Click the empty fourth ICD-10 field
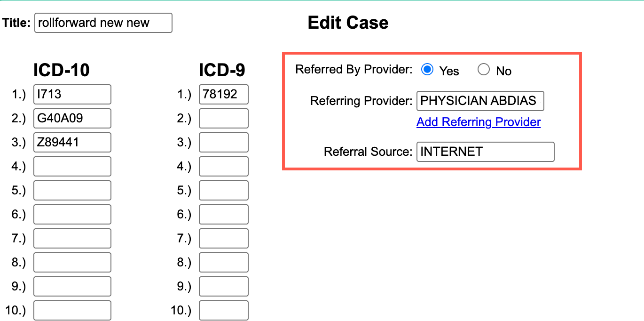This screenshot has width=644, height=321. [72, 166]
